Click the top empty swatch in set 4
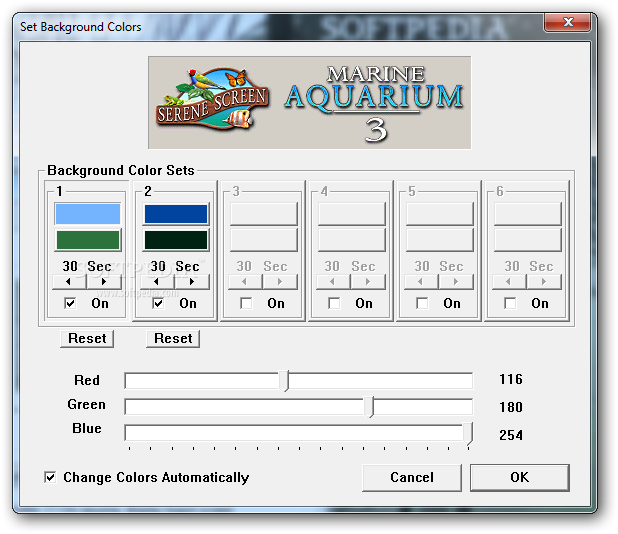This screenshot has height=534, width=618. click(x=352, y=214)
